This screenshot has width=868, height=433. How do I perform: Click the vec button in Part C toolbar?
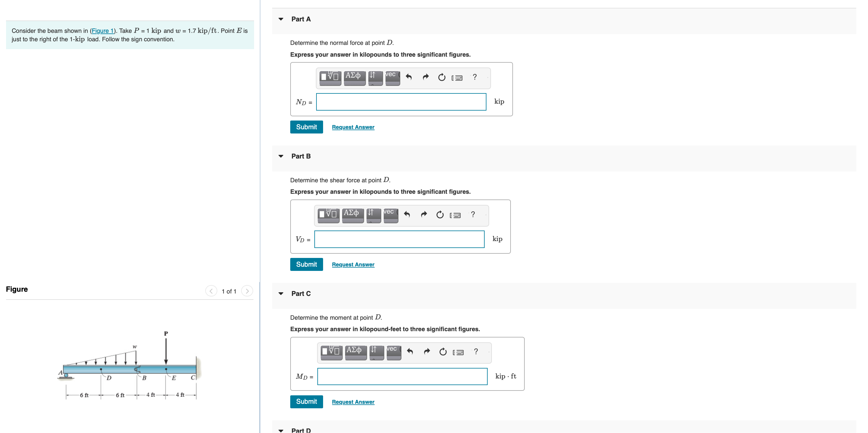(394, 353)
